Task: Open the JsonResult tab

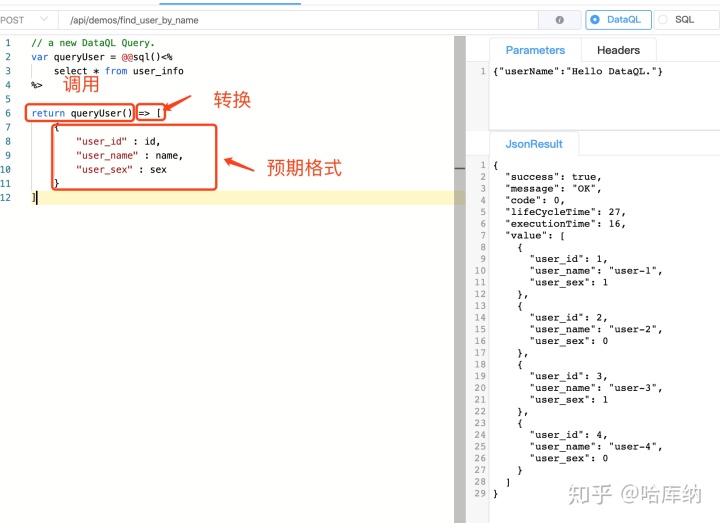Action: coord(534,144)
